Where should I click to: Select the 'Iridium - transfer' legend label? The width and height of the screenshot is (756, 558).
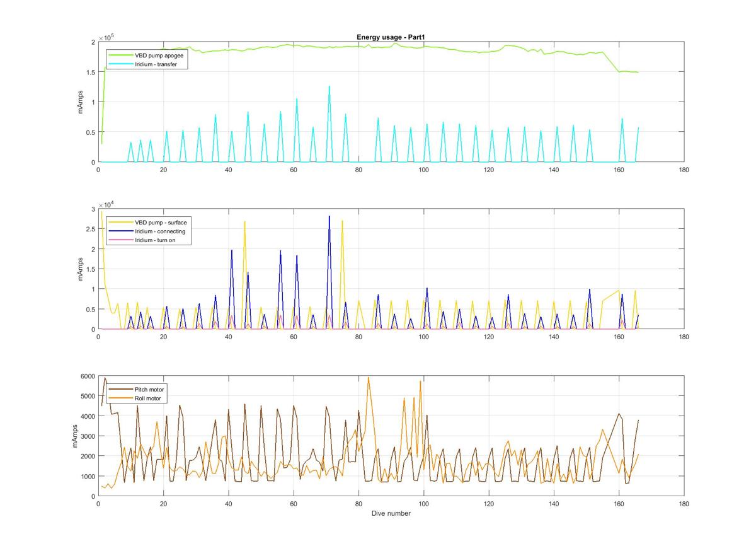[157, 64]
